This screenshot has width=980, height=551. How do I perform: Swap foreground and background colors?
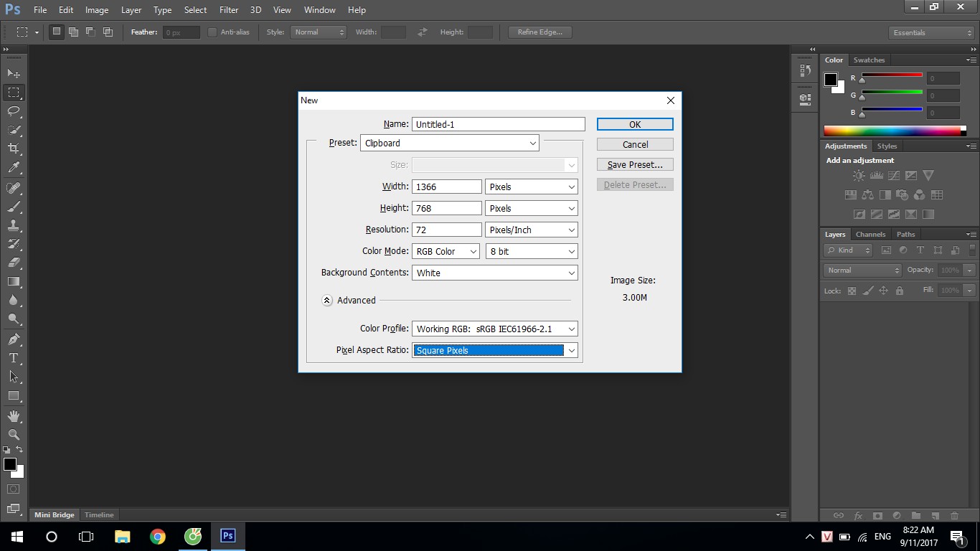[x=20, y=450]
